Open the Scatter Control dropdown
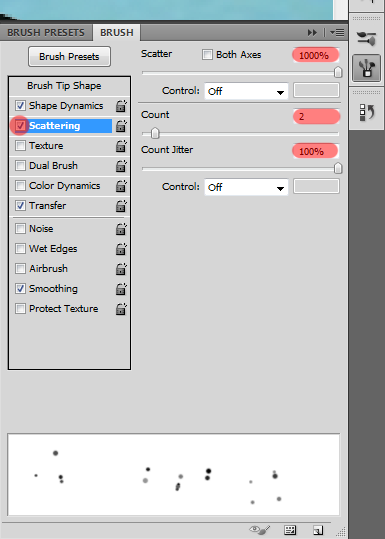Image resolution: width=385 pixels, height=539 pixels. coord(246,91)
